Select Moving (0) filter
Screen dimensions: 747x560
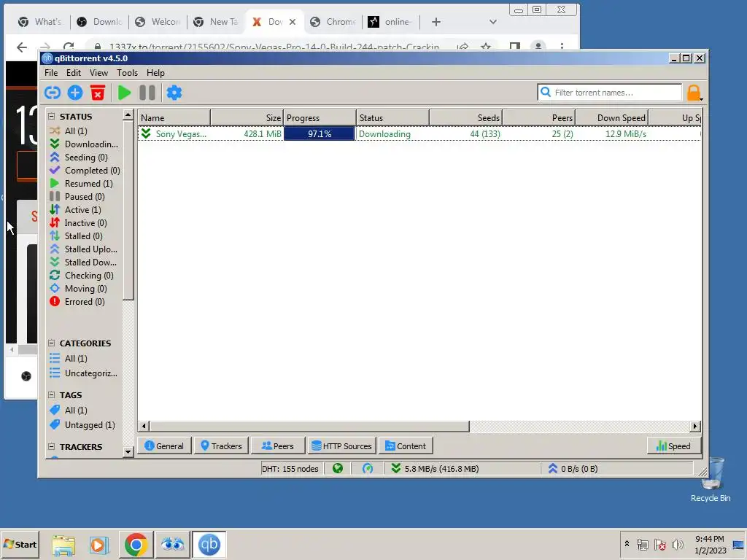click(x=78, y=289)
